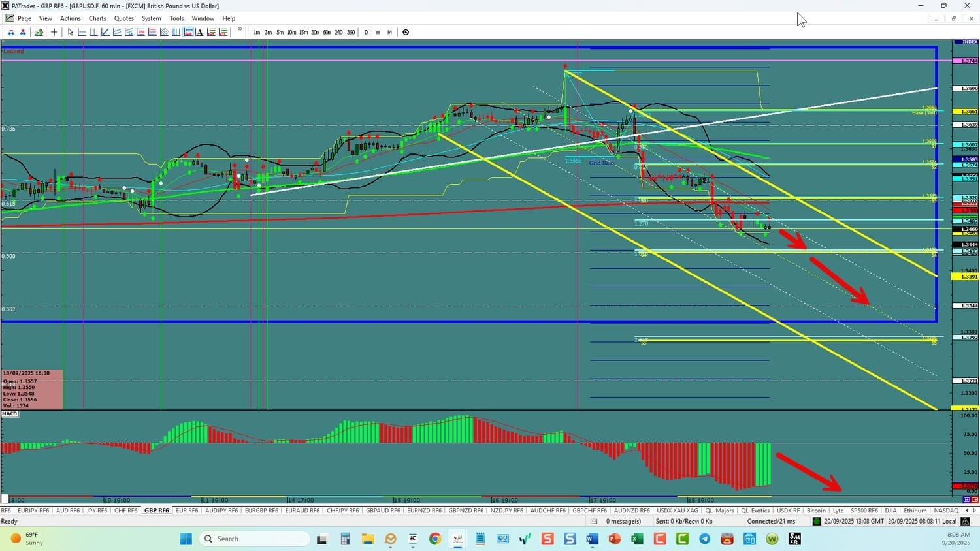Pick the diagonal trend line tool
Screen dimensions: 980x551
click(x=105, y=32)
